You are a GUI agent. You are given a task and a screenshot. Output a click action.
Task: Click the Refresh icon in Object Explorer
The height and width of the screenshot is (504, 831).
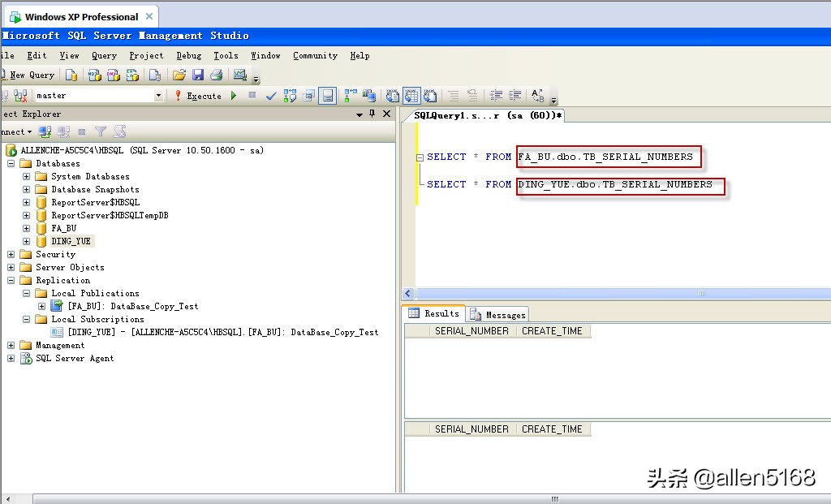[x=120, y=131]
